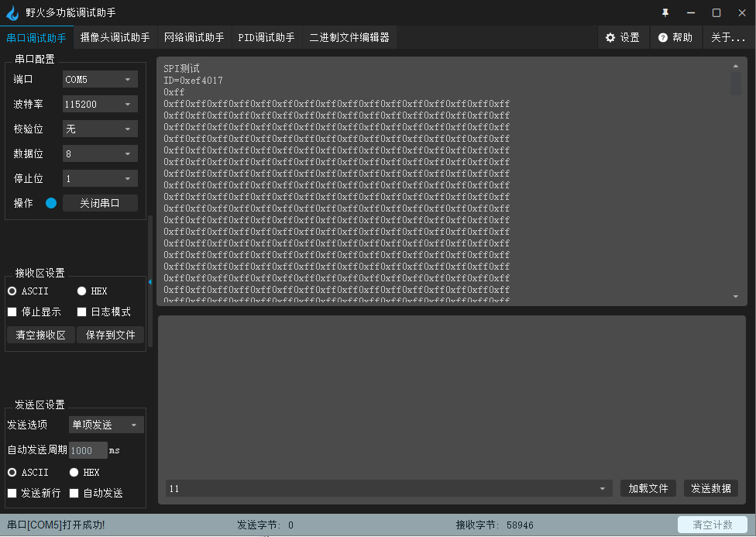
Task: Click the 关闭串口 button
Action: (100, 202)
